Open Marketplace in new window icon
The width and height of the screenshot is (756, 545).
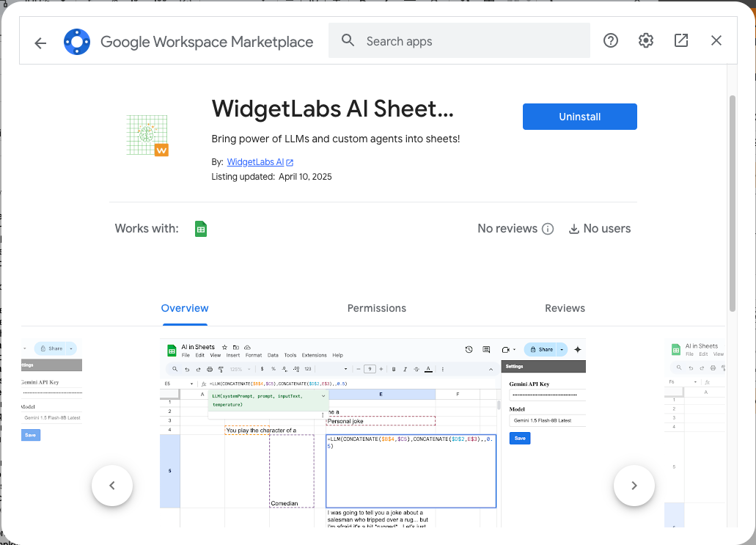(x=680, y=40)
